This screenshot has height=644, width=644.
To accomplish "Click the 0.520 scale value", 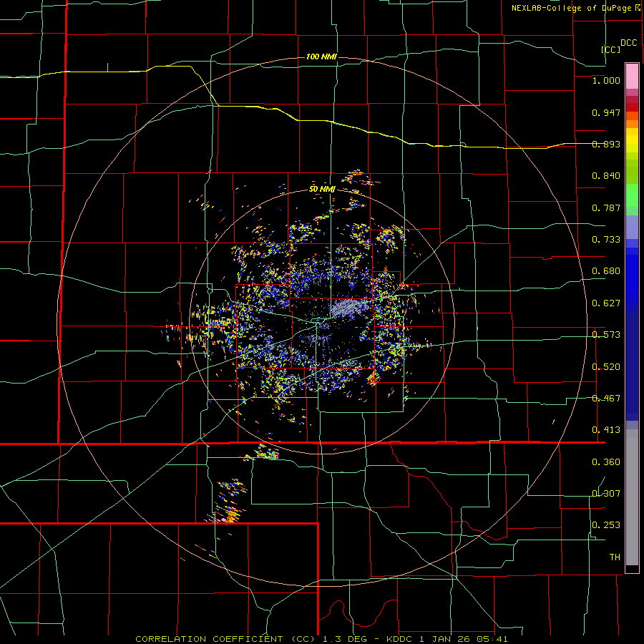I will [606, 367].
